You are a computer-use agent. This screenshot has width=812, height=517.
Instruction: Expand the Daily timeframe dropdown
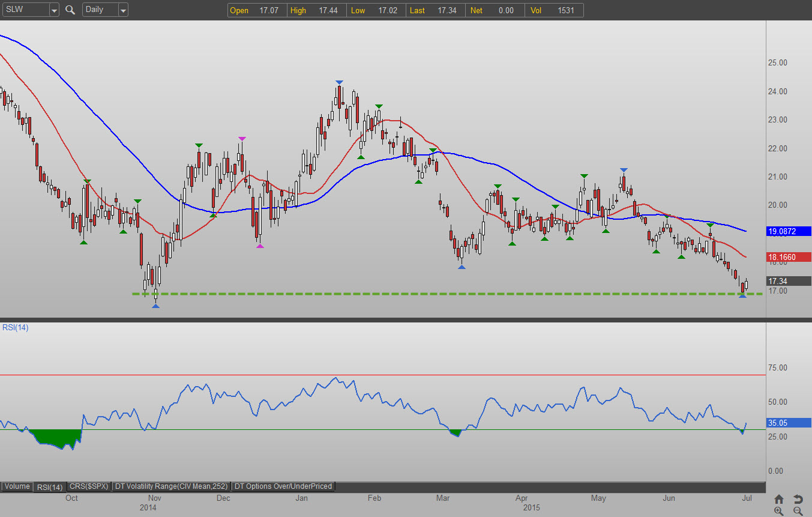point(122,10)
